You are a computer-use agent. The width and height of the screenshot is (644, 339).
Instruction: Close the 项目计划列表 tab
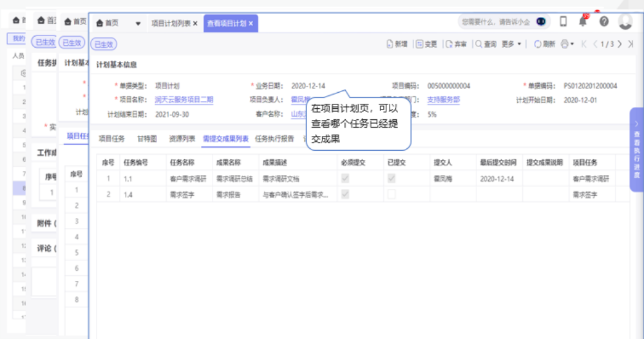click(195, 23)
